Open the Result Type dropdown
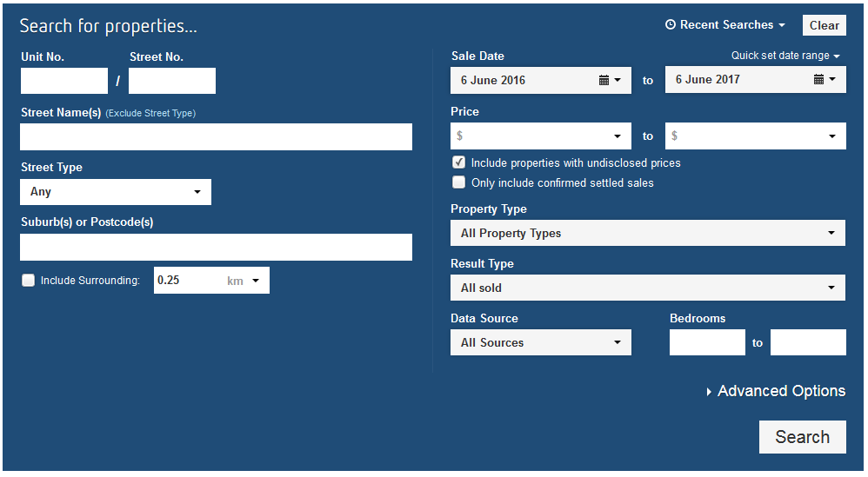 tap(647, 288)
